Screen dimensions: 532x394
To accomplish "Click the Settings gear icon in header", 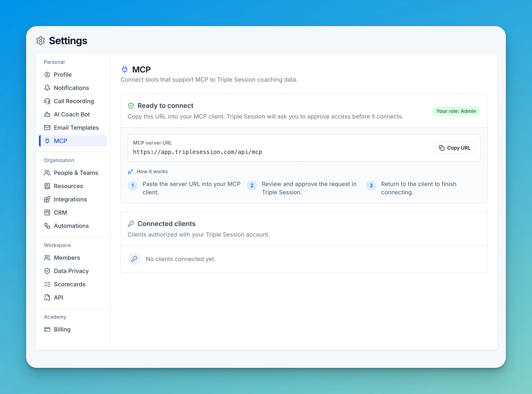I will click(41, 41).
